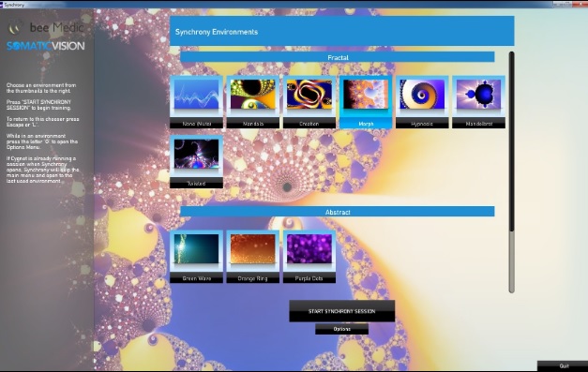This screenshot has height=372, width=588.
Task: Click the Synchrony Environments title banner
Action: pos(341,32)
